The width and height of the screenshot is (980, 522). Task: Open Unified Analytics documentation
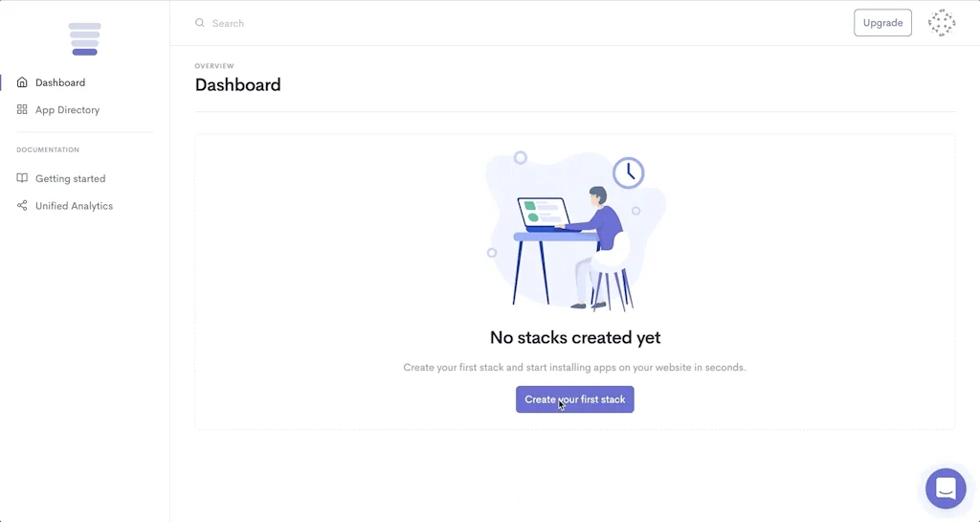(74, 206)
